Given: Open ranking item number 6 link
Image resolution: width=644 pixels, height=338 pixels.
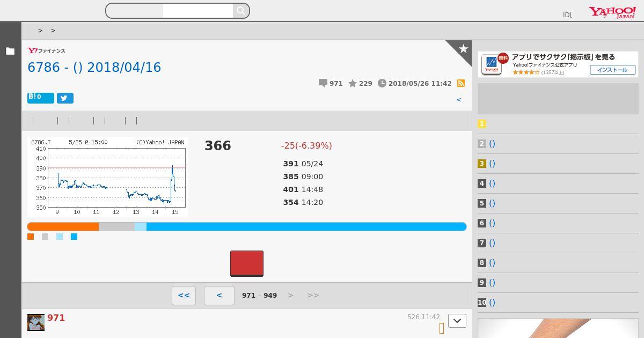Looking at the screenshot, I should [x=492, y=223].
